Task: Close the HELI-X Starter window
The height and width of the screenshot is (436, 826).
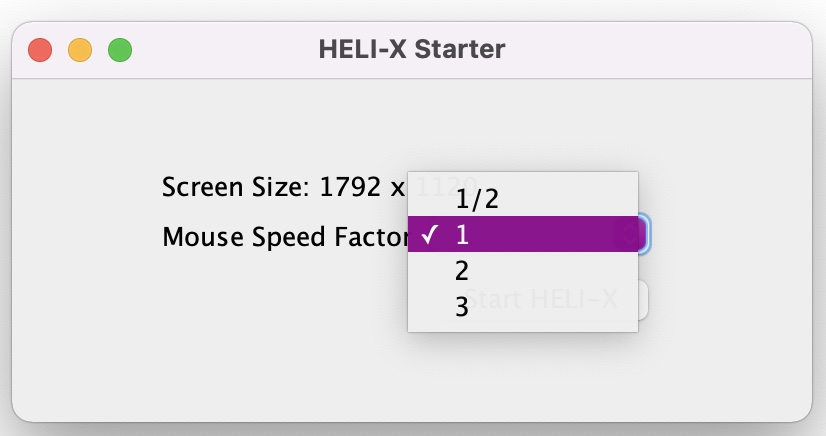Action: click(x=40, y=49)
